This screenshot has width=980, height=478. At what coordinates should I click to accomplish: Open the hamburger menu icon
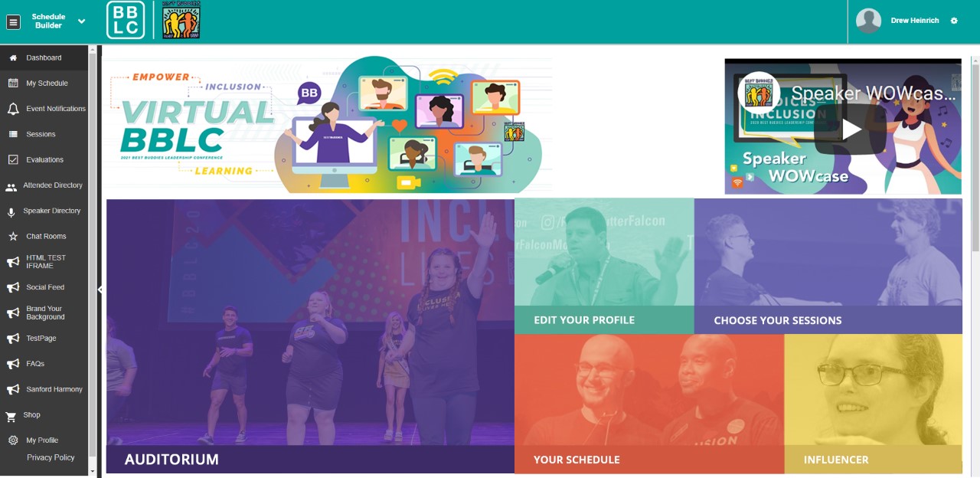tap(13, 22)
